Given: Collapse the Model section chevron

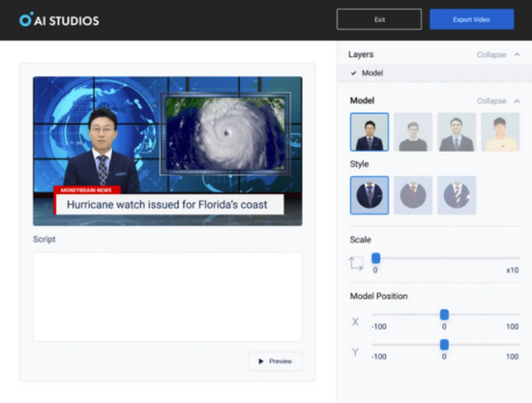Looking at the screenshot, I should pos(517,101).
